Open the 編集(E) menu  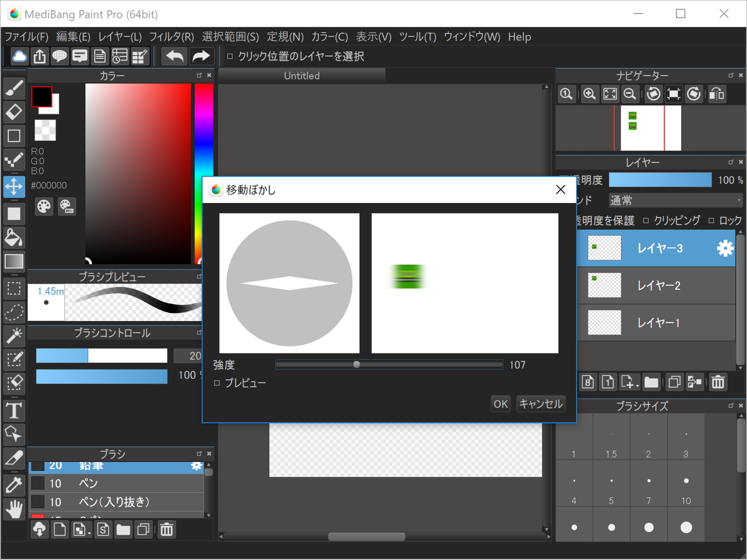click(73, 37)
